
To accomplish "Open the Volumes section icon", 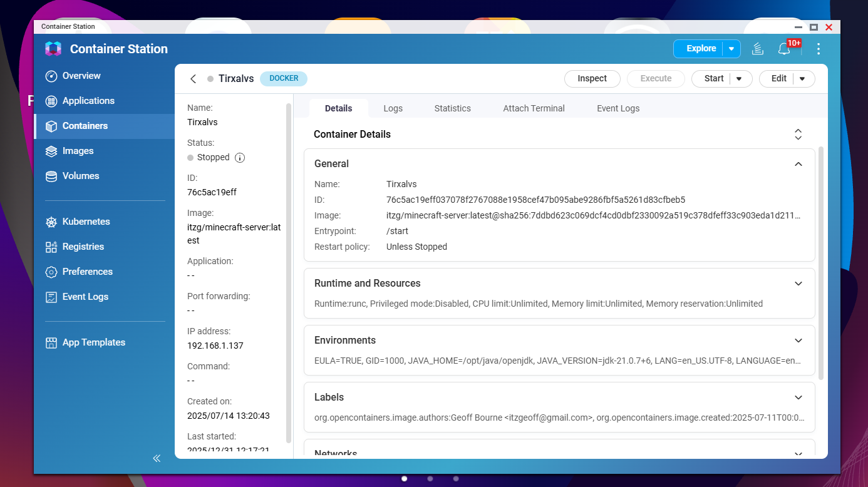I will tap(51, 176).
